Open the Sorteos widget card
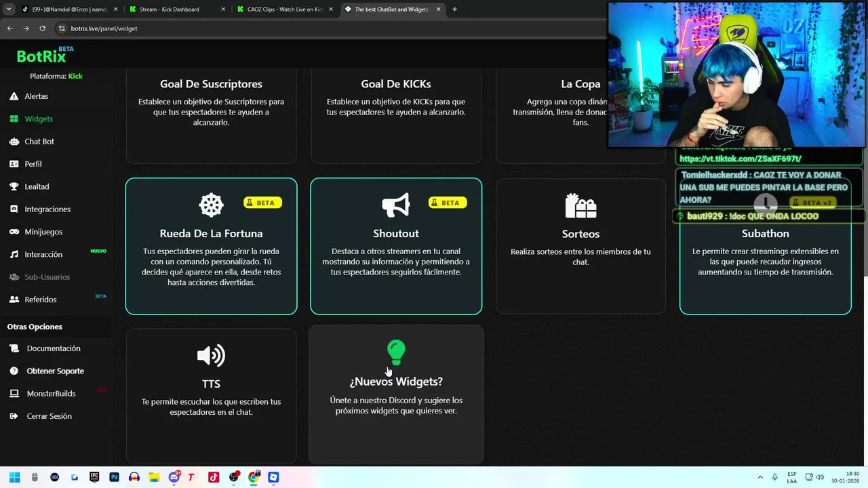Image resolution: width=868 pixels, height=488 pixels. 580,246
